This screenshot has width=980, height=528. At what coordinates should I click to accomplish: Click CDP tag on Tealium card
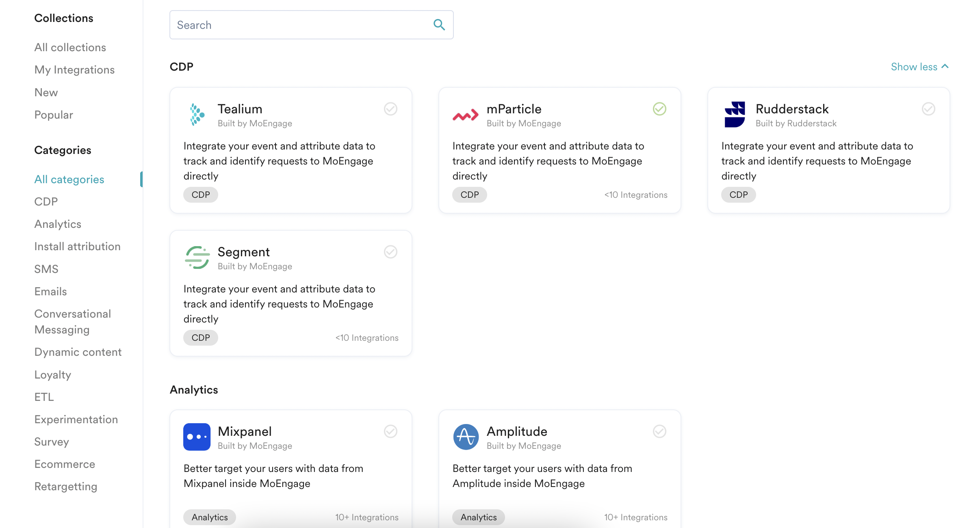[201, 195]
